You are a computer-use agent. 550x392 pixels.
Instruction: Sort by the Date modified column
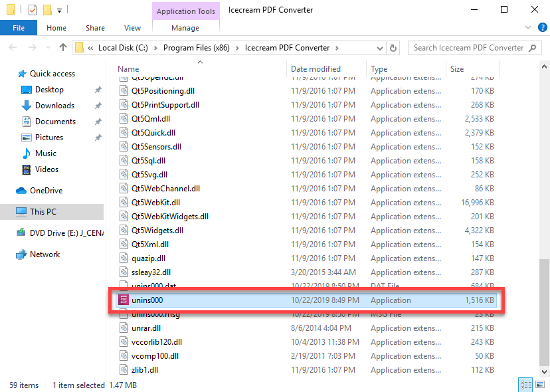pyautogui.click(x=316, y=69)
